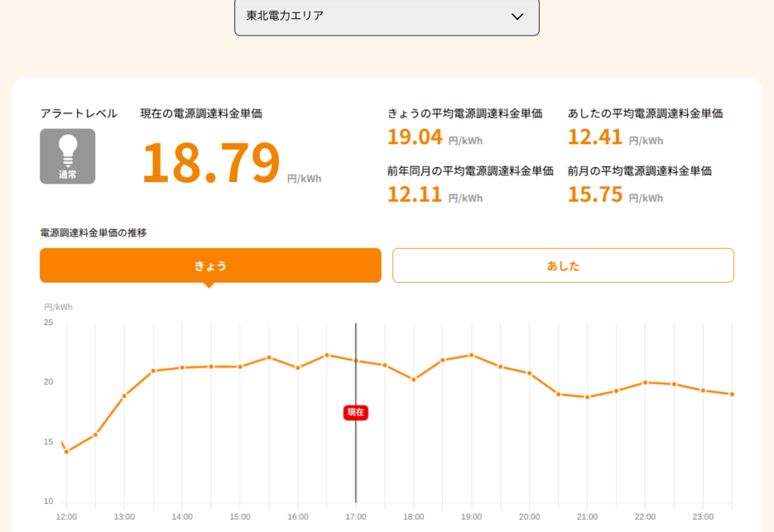Select today's average price 19.04

(415, 137)
